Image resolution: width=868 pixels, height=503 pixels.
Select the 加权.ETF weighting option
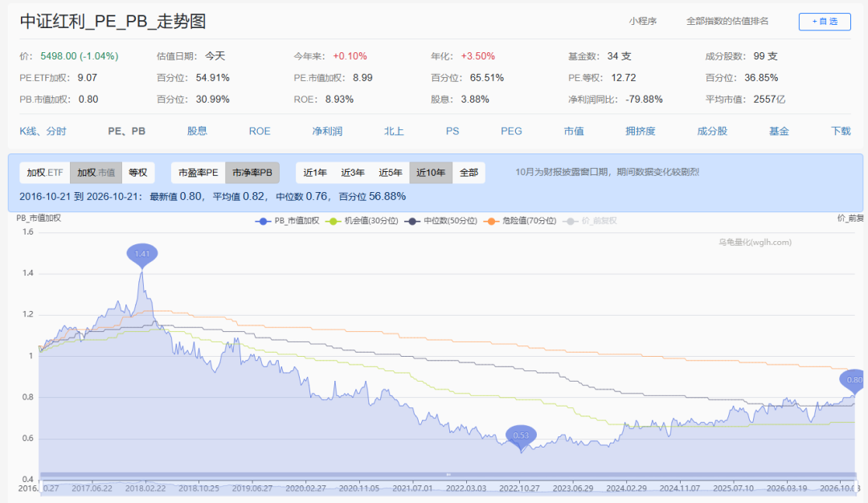point(45,173)
